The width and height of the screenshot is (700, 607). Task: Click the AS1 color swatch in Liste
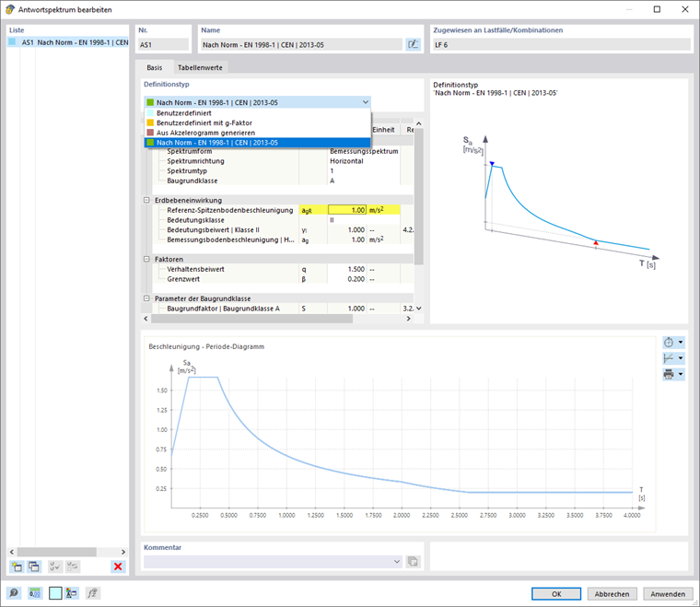[x=13, y=42]
